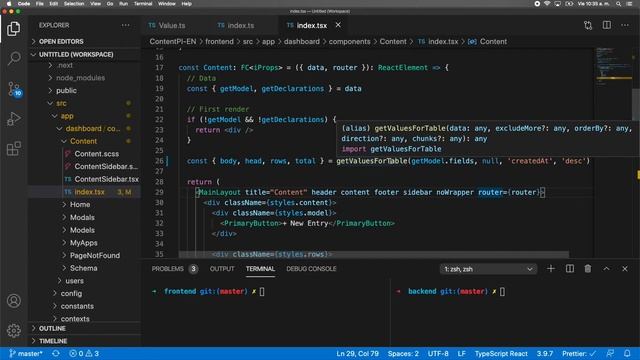Viewport: 640px width, 360px height.
Task: Open notifications bell in status bar
Action: tap(627, 353)
